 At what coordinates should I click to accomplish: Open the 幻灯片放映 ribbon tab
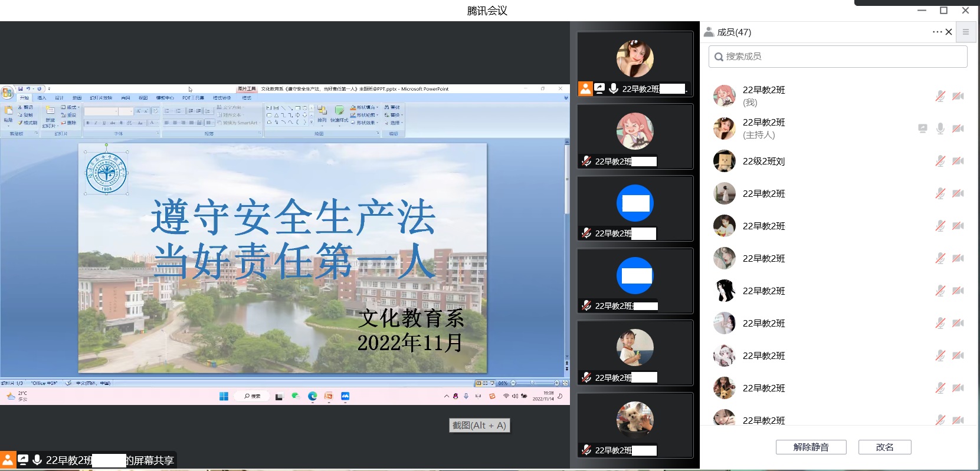(x=101, y=98)
